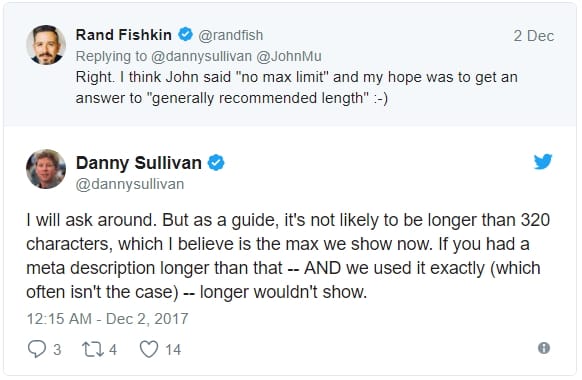The width and height of the screenshot is (582, 380).
Task: Click the retweet arrows icon
Action: click(93, 349)
